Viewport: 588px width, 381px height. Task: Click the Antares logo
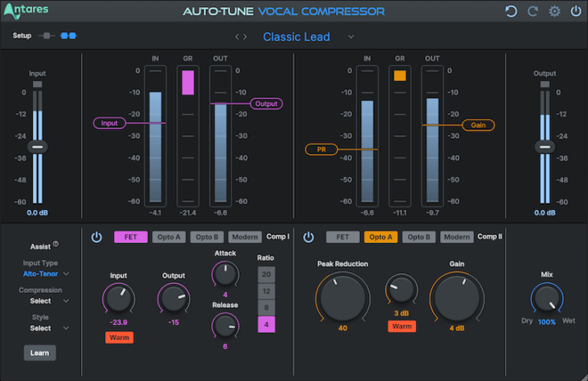click(x=26, y=10)
